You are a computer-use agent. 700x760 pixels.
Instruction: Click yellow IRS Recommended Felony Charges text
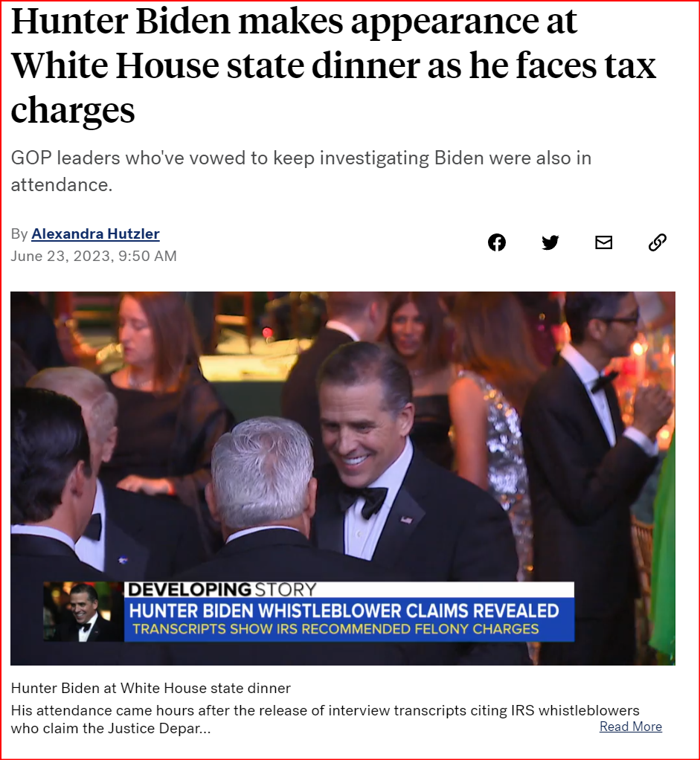pos(336,629)
